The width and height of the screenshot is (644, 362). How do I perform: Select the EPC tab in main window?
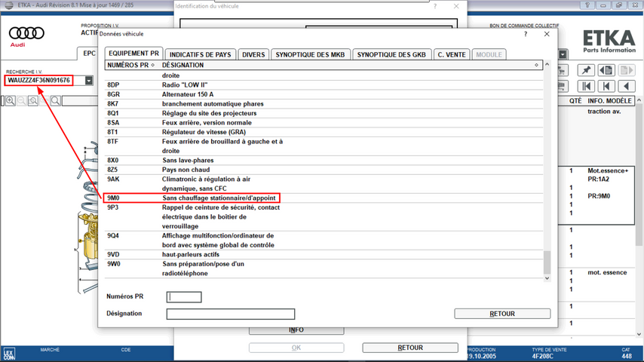pos(89,54)
